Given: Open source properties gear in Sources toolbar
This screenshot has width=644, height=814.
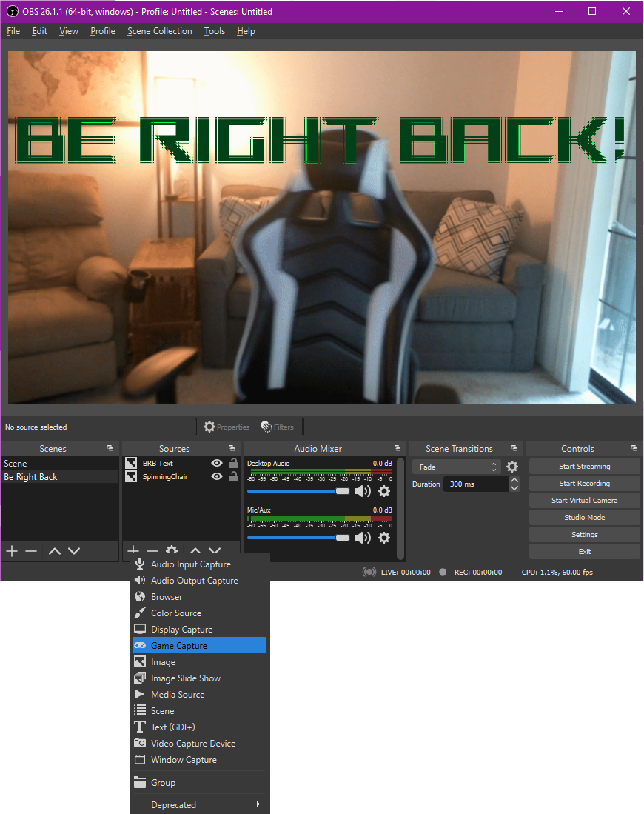Looking at the screenshot, I should tap(172, 550).
